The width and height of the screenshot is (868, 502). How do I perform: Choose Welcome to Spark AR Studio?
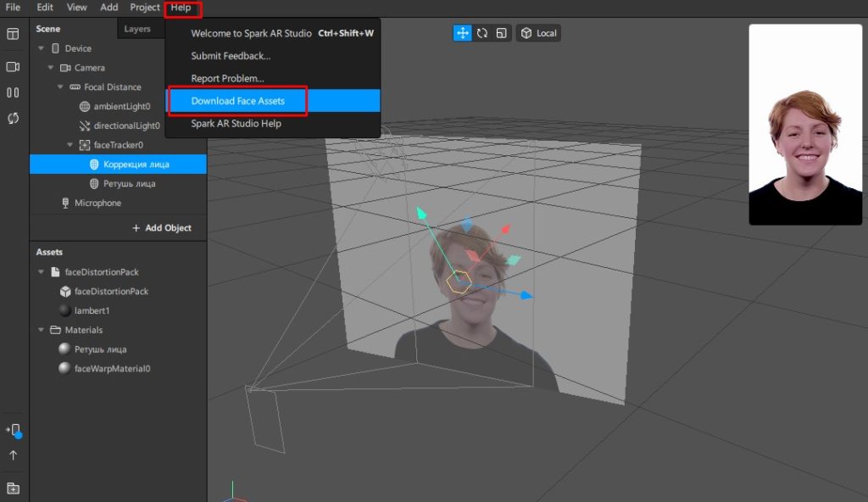tap(273, 33)
